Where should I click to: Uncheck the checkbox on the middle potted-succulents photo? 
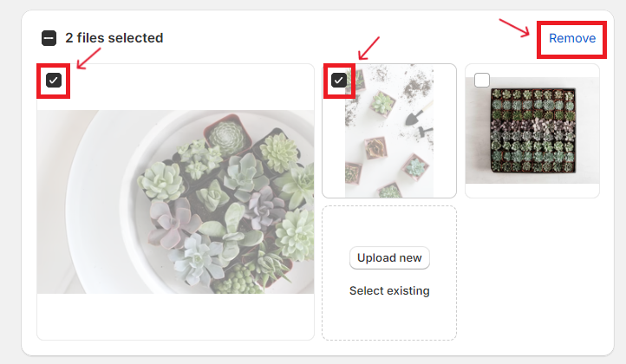pyautogui.click(x=339, y=81)
